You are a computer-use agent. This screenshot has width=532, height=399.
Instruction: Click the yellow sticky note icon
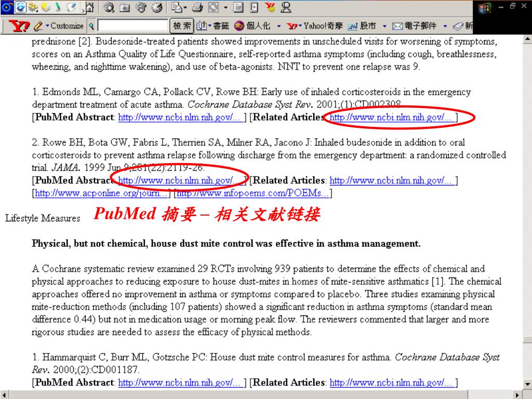tap(46, 8)
